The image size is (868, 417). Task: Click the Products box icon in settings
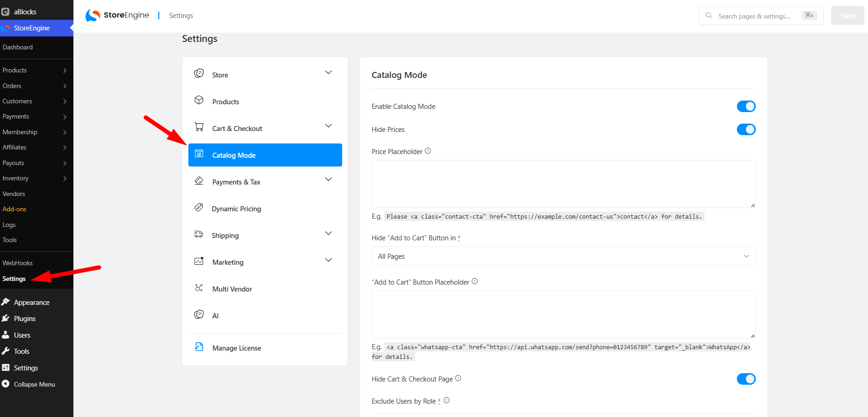point(199,100)
